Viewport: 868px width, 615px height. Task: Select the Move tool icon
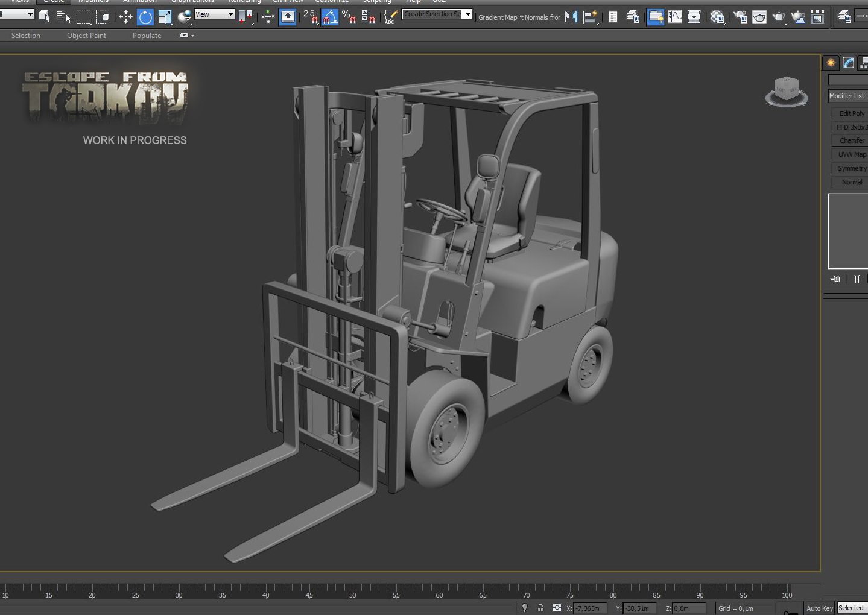pos(125,17)
